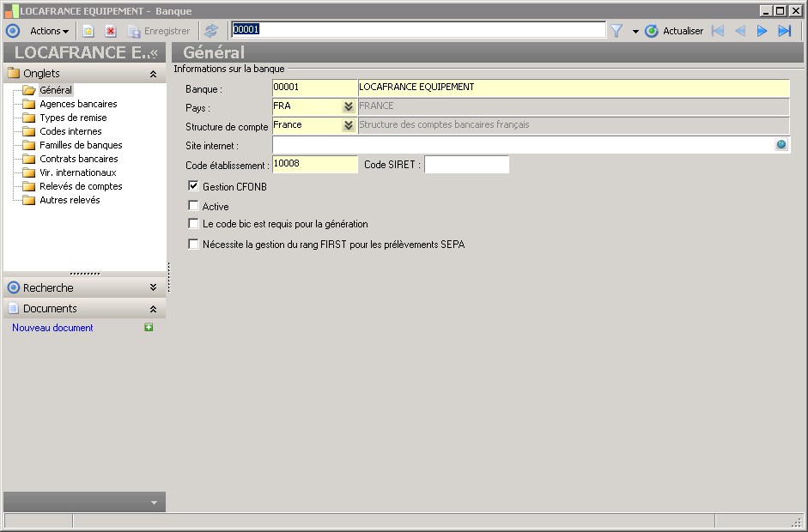This screenshot has height=532, width=808.
Task: Check the Active checkbox
Action: 193,205
